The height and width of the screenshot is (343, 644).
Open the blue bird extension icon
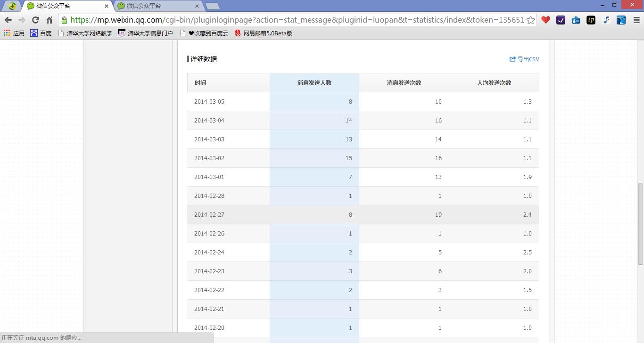[x=621, y=20]
